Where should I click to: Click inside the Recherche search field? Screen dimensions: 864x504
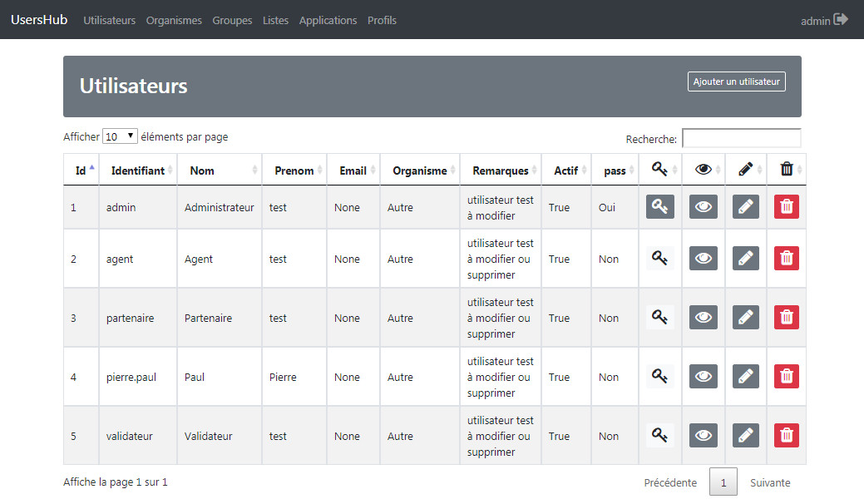pyautogui.click(x=741, y=137)
